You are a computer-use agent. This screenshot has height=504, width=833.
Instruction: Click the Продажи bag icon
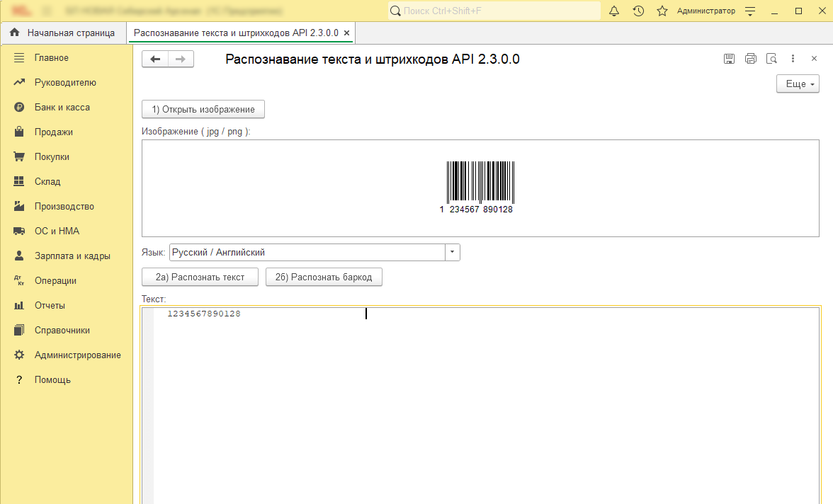tap(19, 132)
